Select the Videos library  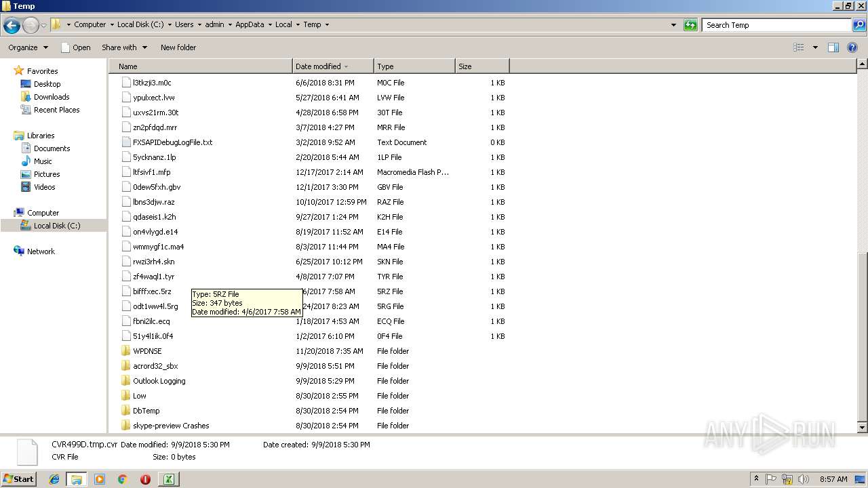(x=44, y=187)
